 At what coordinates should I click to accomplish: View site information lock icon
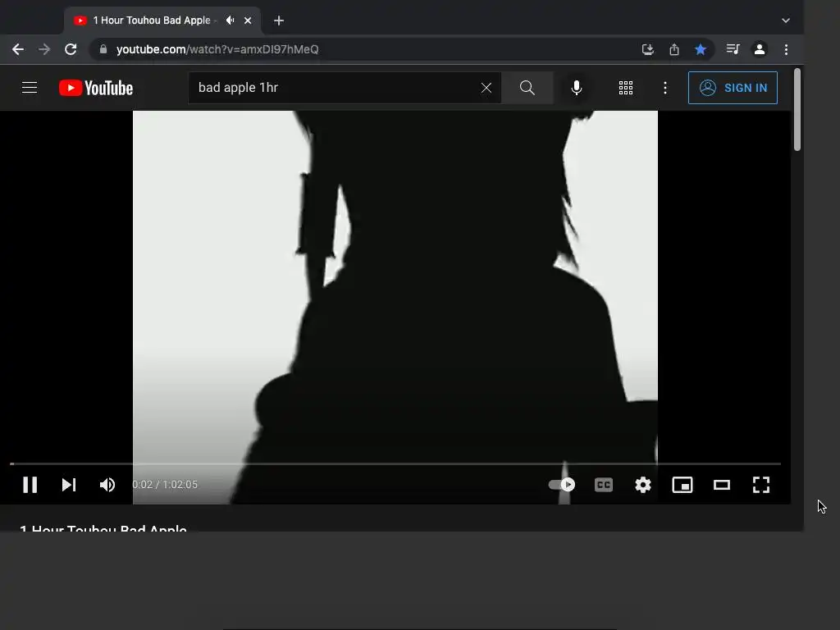[x=103, y=49]
